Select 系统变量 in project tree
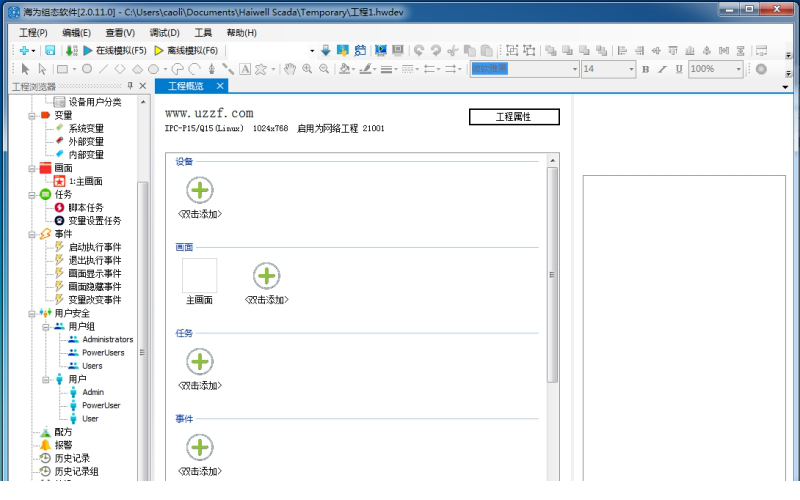The height and width of the screenshot is (500, 800). [86, 129]
